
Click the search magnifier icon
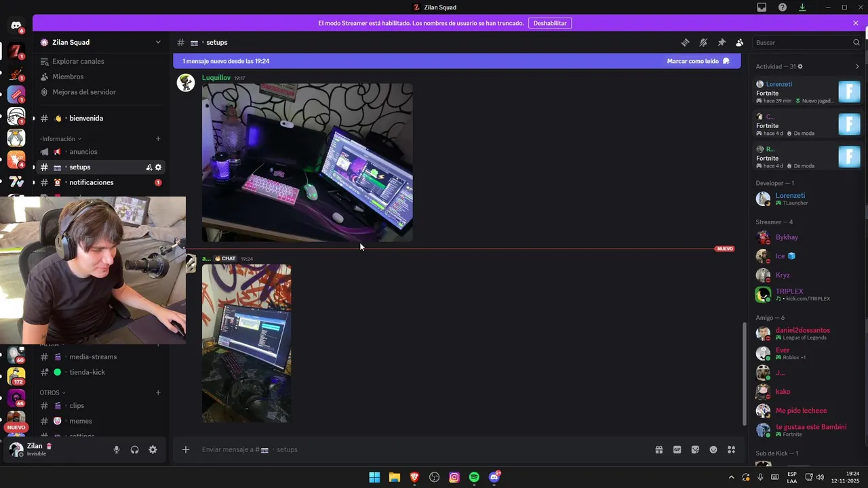[856, 42]
